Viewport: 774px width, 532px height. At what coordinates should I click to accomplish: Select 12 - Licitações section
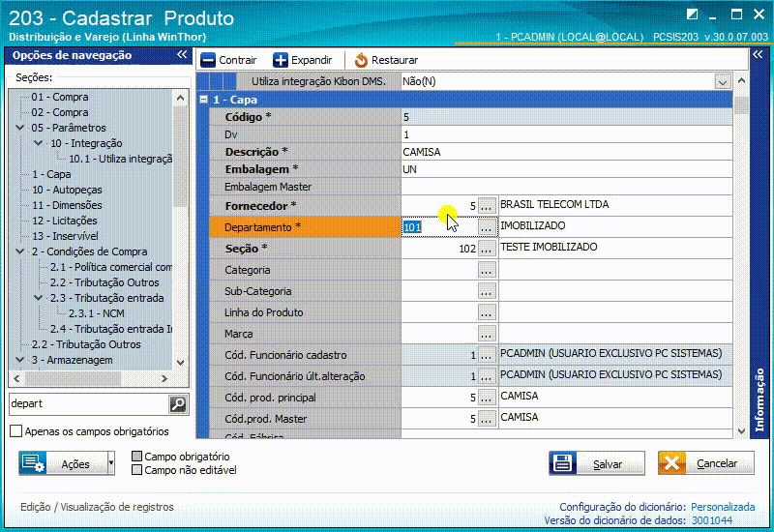click(x=65, y=221)
